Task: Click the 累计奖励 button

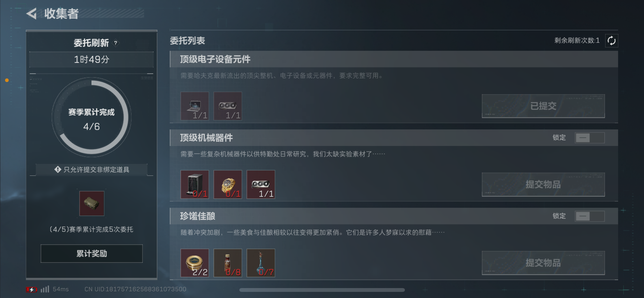Action: pos(92,253)
